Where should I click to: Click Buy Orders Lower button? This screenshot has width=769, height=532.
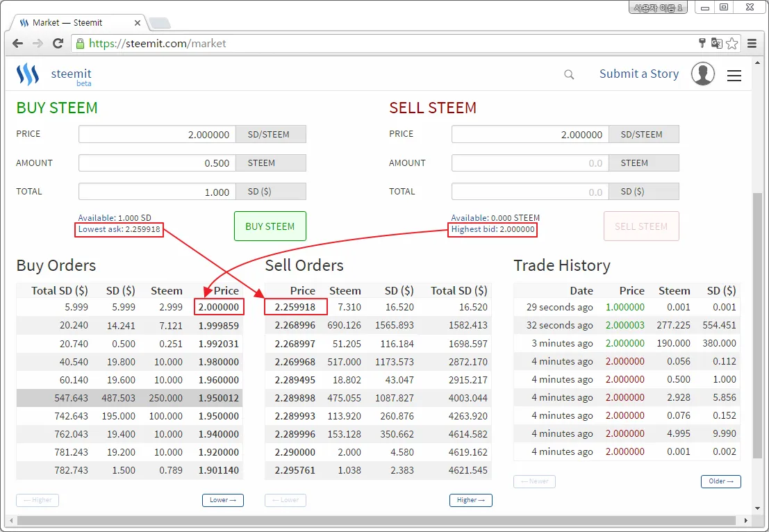click(x=223, y=500)
